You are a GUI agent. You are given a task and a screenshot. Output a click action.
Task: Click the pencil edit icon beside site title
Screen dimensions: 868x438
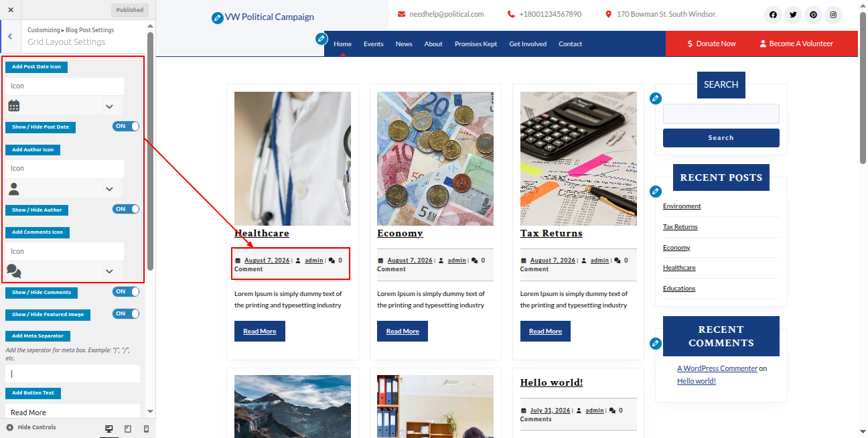[x=217, y=17]
